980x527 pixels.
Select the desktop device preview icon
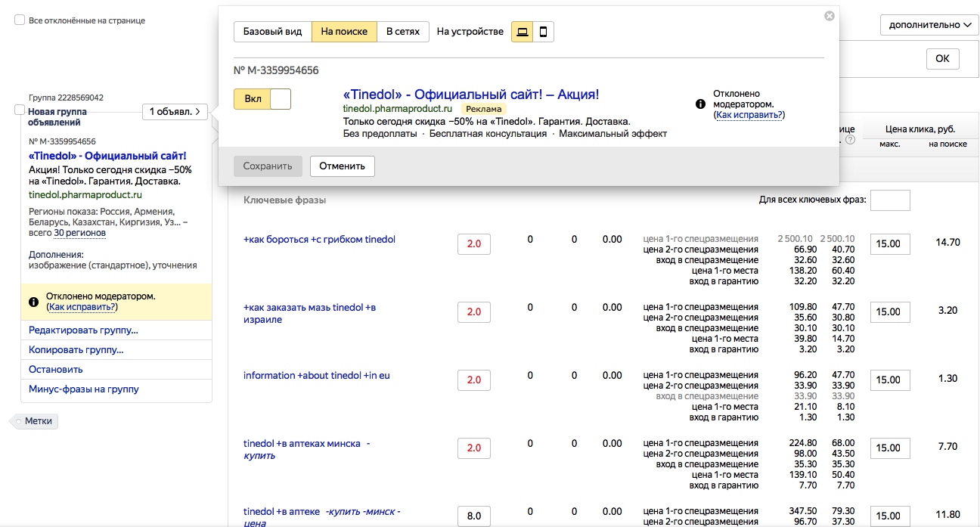[x=523, y=32]
